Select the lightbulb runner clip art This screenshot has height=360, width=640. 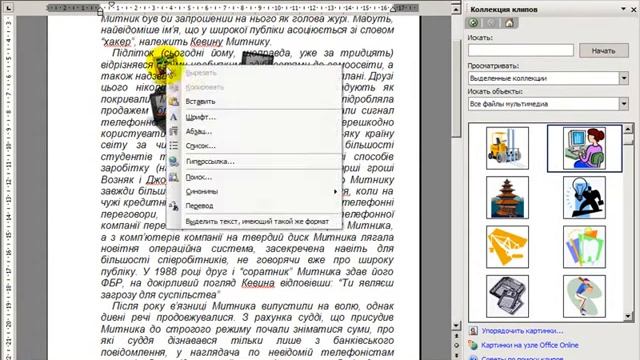pos(584,198)
